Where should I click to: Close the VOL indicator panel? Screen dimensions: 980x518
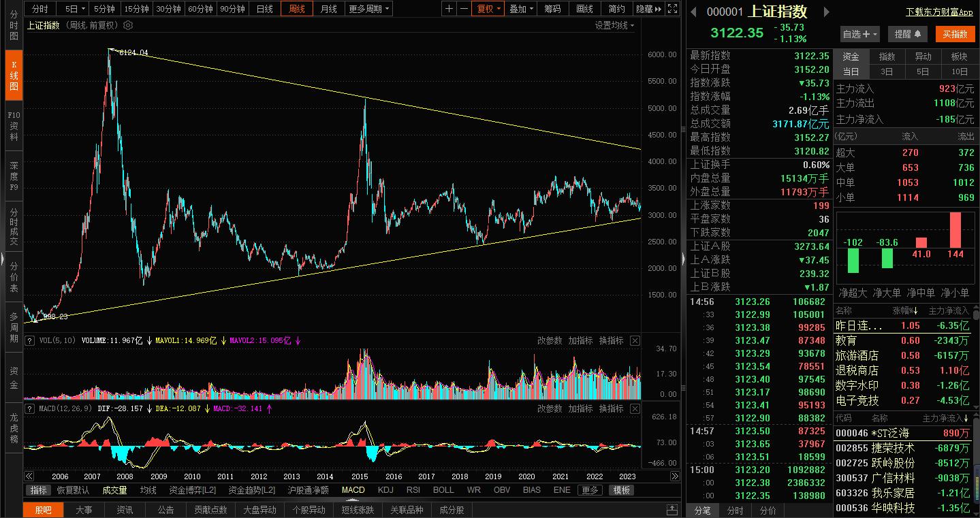click(635, 340)
